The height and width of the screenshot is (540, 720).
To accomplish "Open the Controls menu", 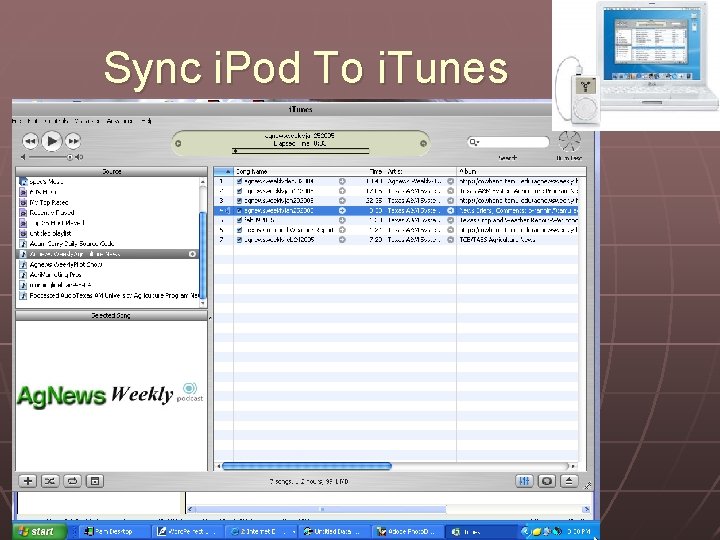I will click(x=57, y=121).
